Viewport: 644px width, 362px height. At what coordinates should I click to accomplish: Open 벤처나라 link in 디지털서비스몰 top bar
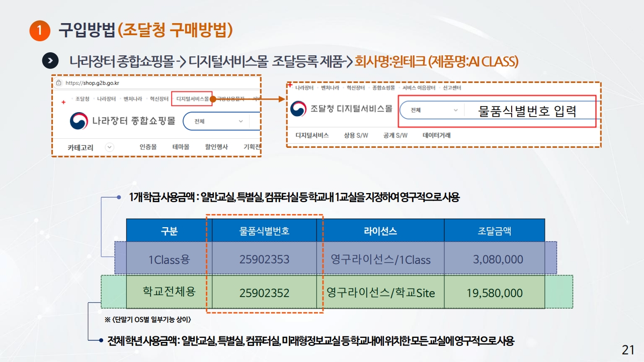(x=330, y=87)
